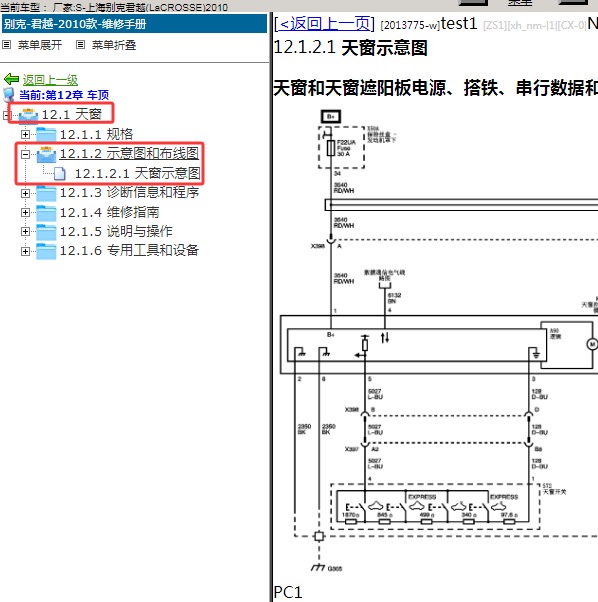Screen dimensions: 598x602
Task: Click the folder icon for 12.1.5 说明与操作
Action: point(46,232)
